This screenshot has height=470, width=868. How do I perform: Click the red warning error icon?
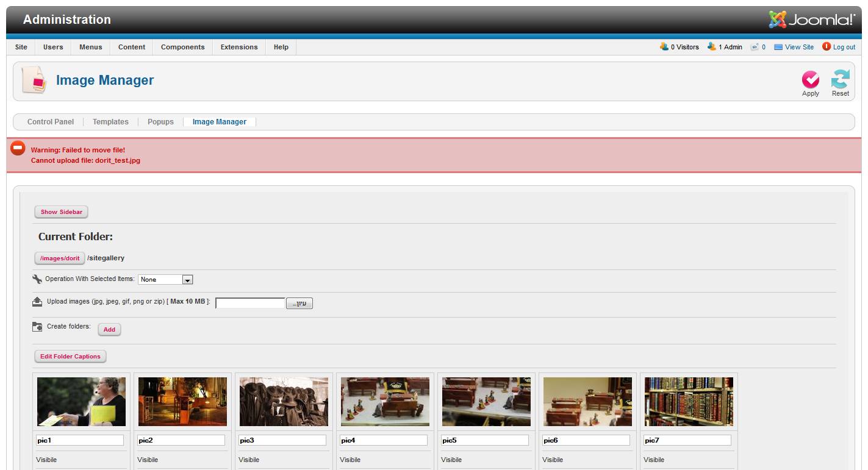[18, 148]
